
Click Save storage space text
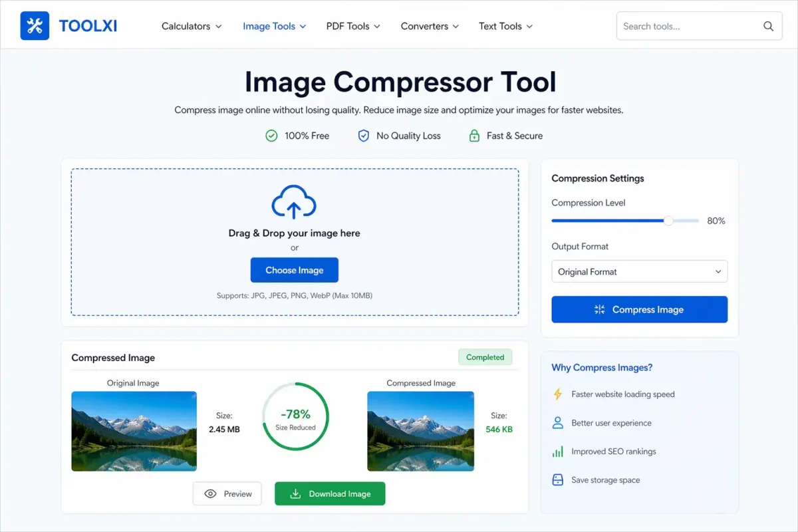click(x=606, y=480)
